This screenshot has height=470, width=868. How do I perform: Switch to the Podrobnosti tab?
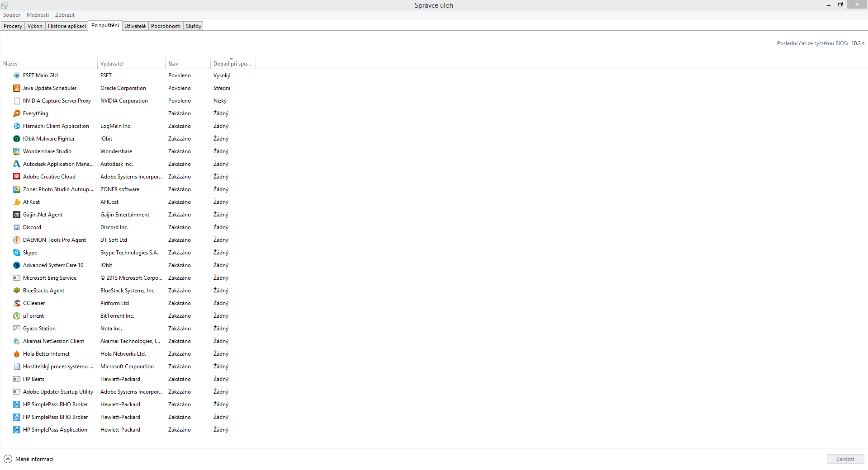click(x=166, y=26)
